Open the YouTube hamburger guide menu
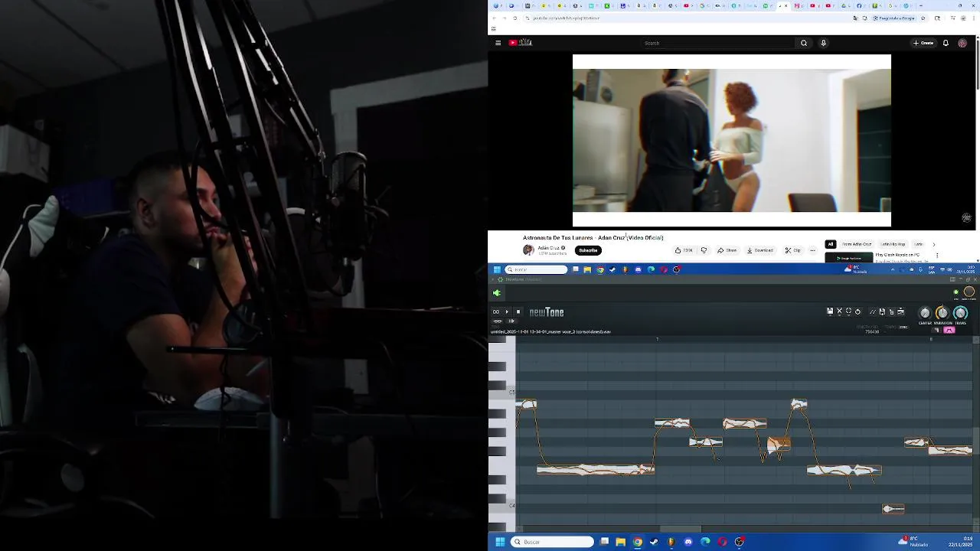 (498, 43)
